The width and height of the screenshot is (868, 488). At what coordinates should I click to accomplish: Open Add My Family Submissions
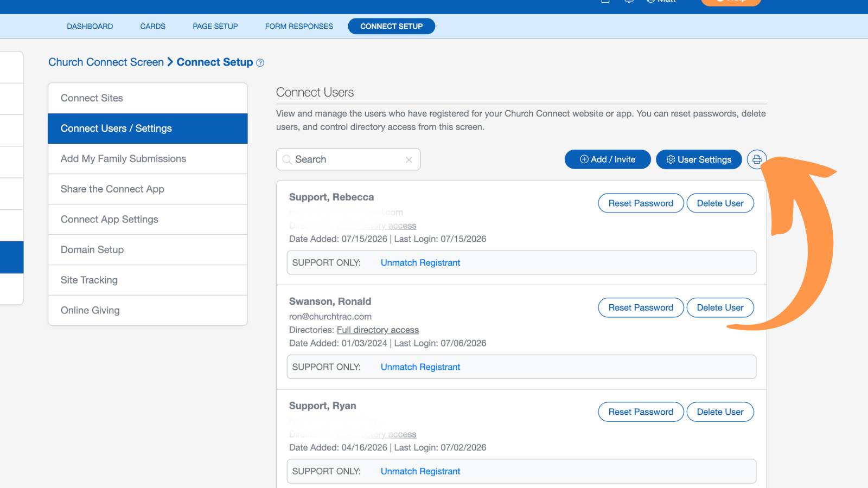click(148, 159)
